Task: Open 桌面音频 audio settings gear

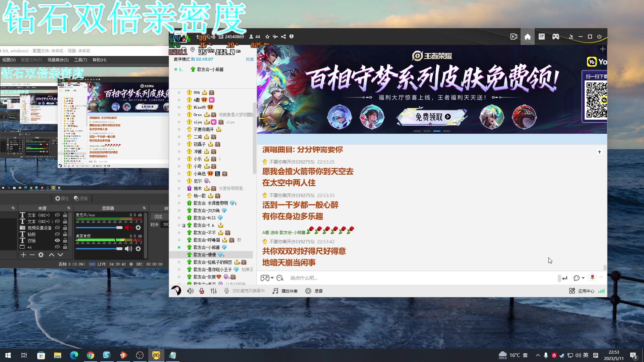Action: point(138,249)
